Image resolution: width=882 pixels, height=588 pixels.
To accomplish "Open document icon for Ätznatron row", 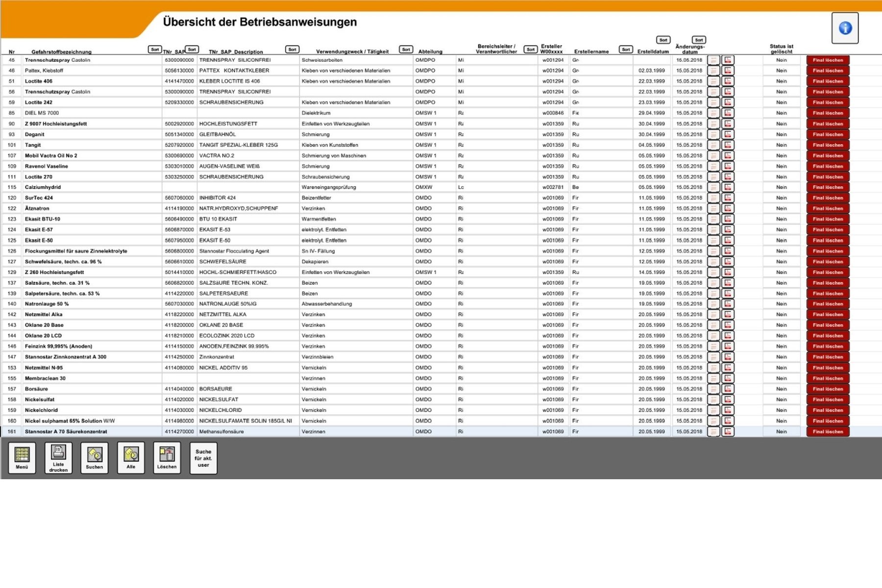I will (713, 209).
